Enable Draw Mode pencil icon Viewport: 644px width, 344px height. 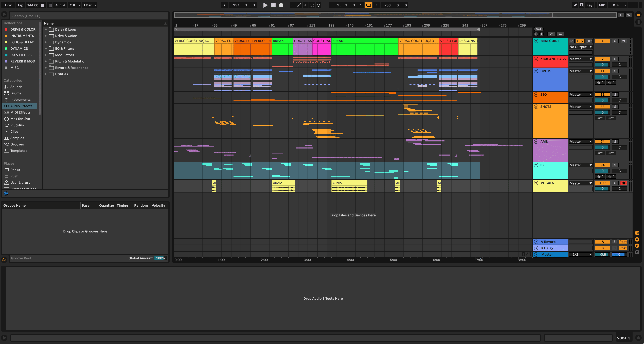575,5
